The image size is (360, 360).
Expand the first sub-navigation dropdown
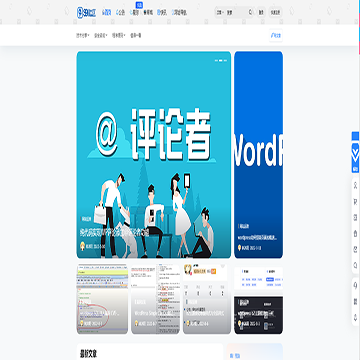point(83,35)
